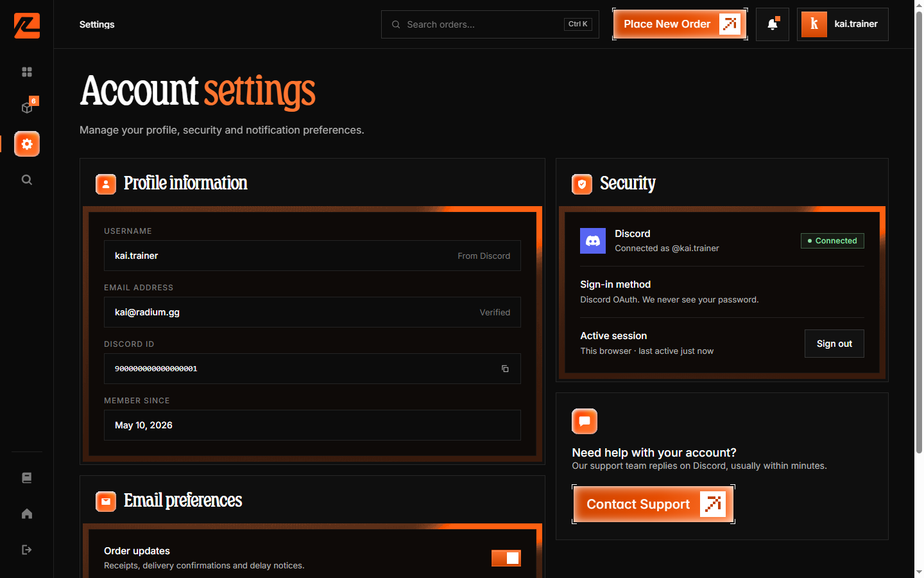Click Place New Order button
Screen dimensions: 924x578
click(680, 24)
